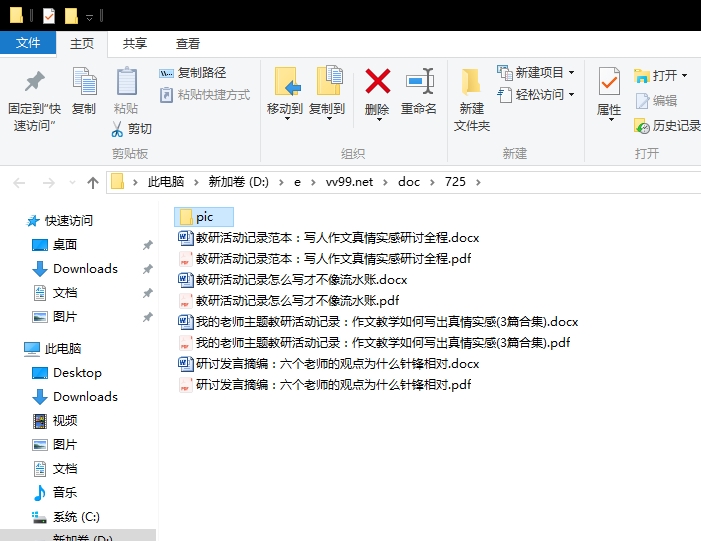
Task: Select the pic folder
Action: coord(204,217)
